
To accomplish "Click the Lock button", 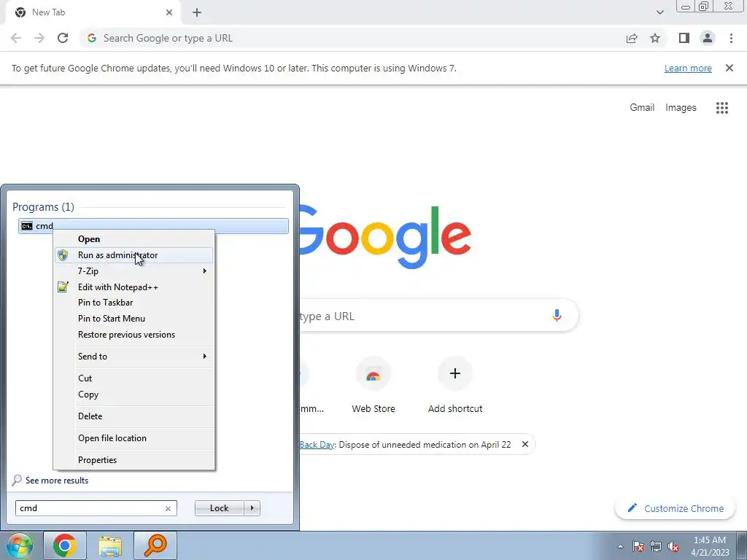I will click(x=219, y=508).
